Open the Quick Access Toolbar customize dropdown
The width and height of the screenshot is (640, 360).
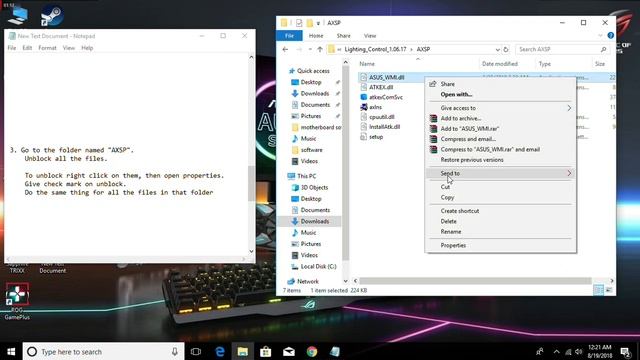point(318,23)
